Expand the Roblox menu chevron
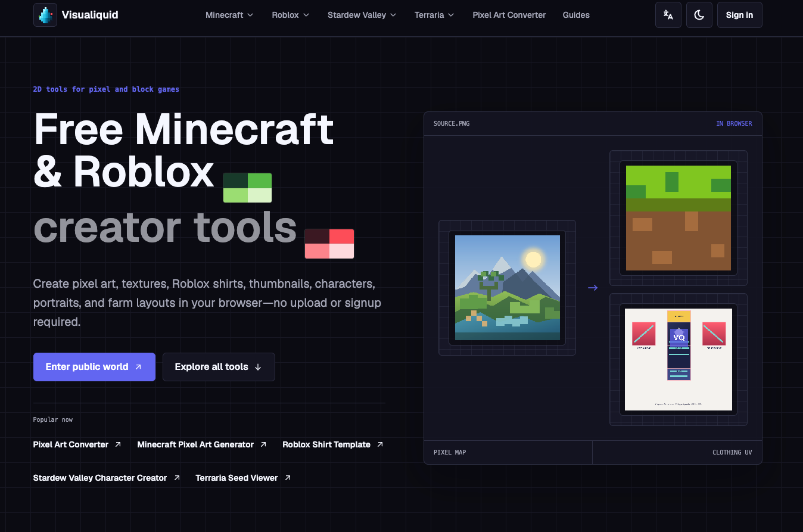This screenshot has height=532, width=803. pos(306,15)
